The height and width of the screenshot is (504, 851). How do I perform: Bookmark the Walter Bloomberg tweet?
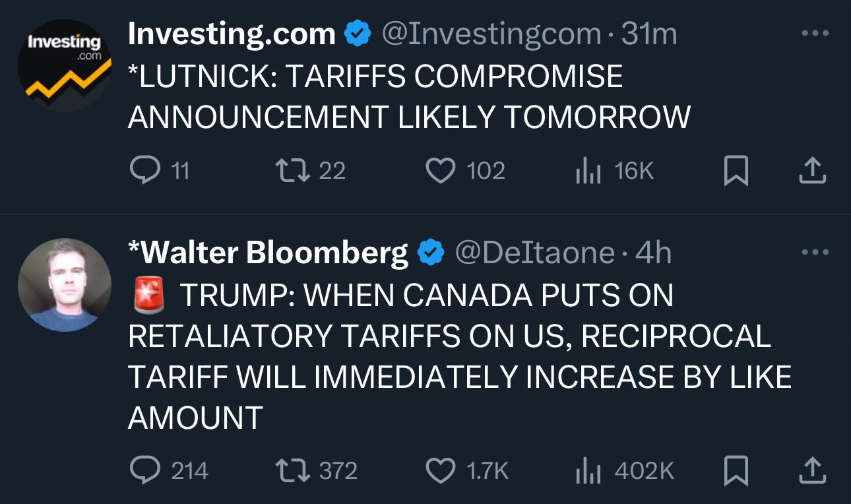tap(736, 470)
